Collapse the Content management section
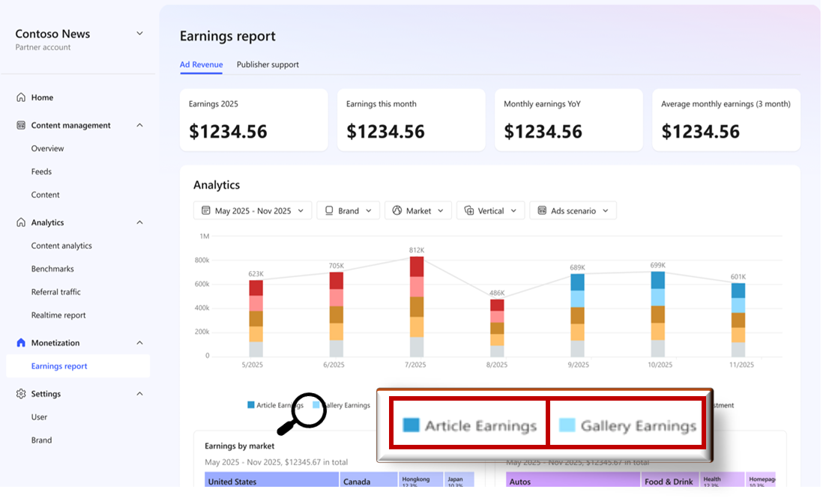The image size is (823, 504). pos(139,125)
